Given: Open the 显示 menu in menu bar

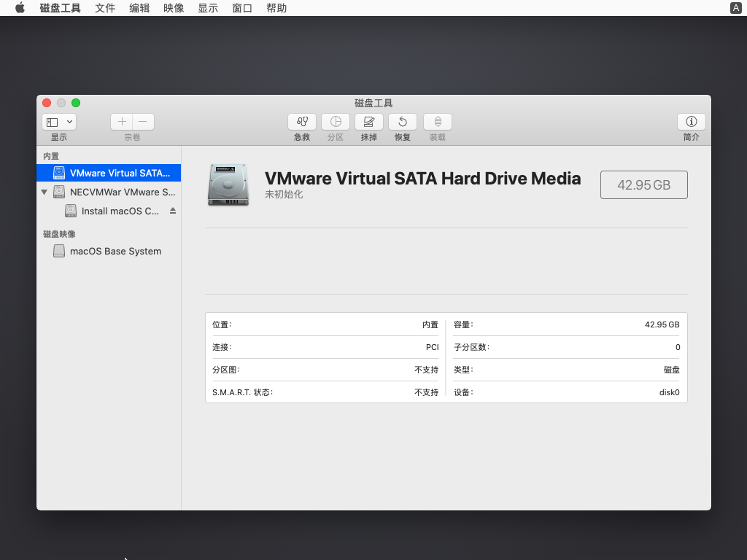Looking at the screenshot, I should (x=208, y=8).
